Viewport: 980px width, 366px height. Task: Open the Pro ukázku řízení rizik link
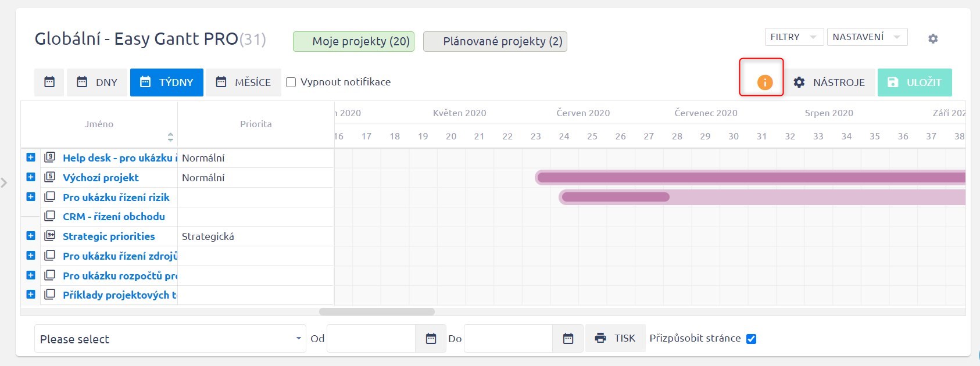coord(116,198)
